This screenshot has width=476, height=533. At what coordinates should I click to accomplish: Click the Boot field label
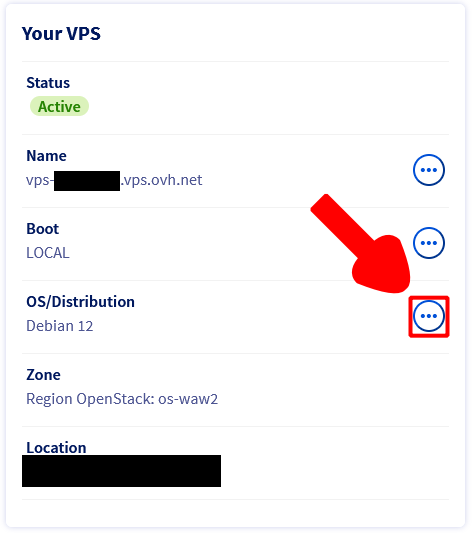[42, 229]
